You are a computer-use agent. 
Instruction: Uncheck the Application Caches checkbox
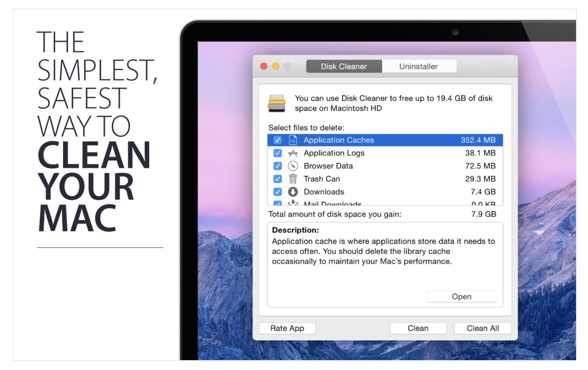click(278, 140)
